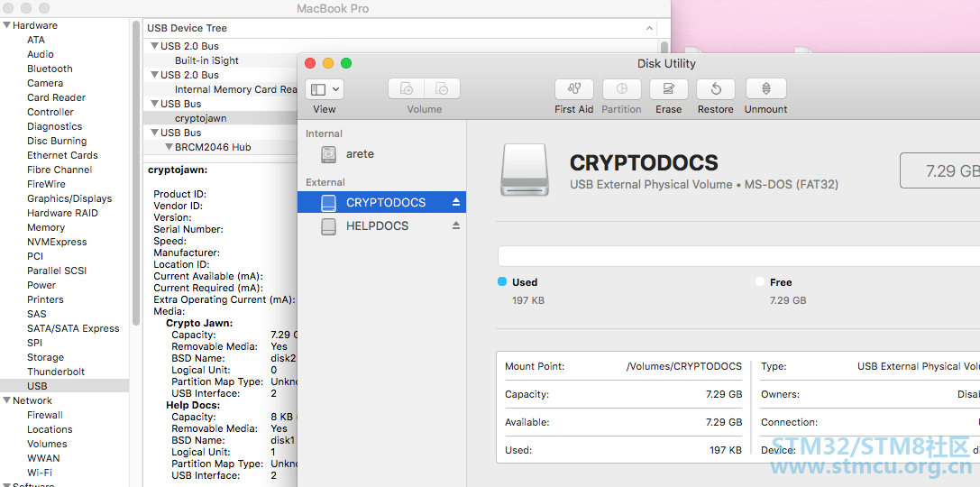The image size is (980, 487).
Task: Eject the HELPDOCS volume
Action: (455, 225)
